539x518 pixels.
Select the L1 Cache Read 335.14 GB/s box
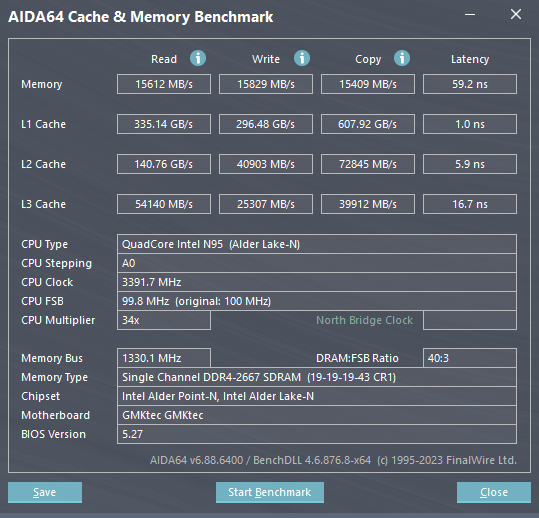pyautogui.click(x=164, y=124)
